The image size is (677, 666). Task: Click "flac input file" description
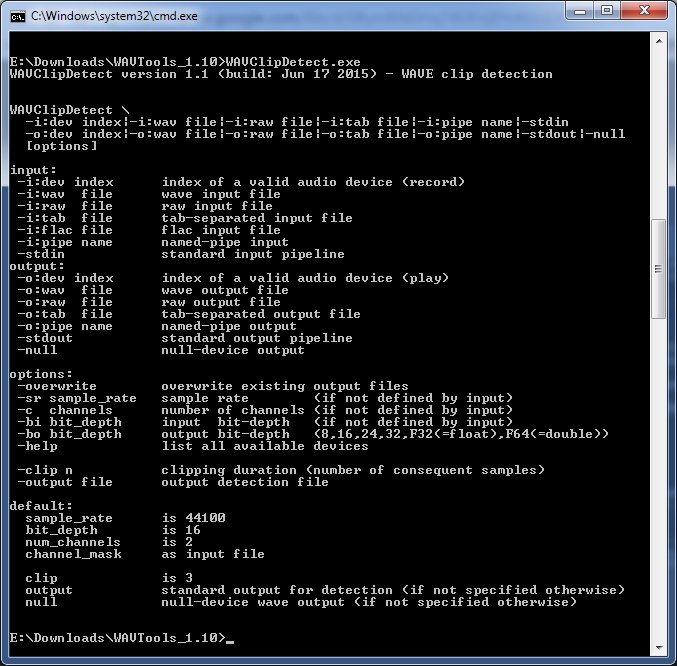(221, 230)
